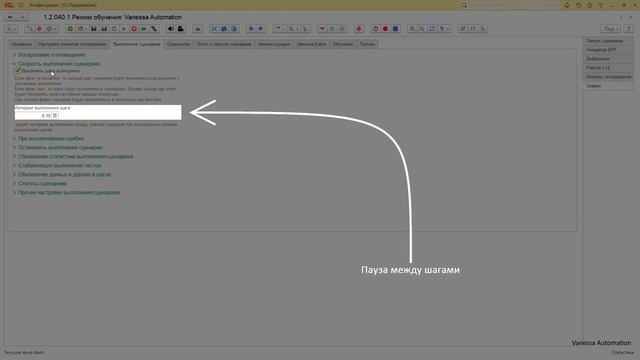Click the Генератор EPF sidebar button
The height and width of the screenshot is (360, 640).
point(609,50)
